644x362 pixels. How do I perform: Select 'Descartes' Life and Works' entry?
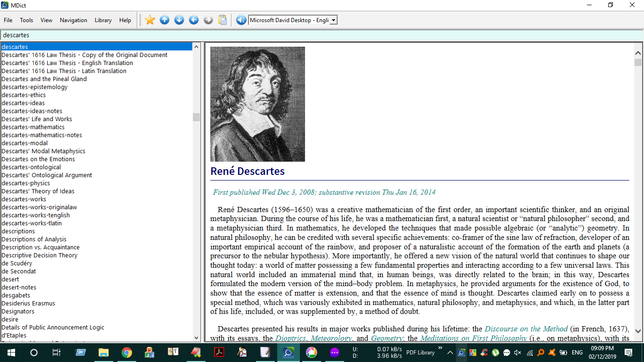(37, 119)
